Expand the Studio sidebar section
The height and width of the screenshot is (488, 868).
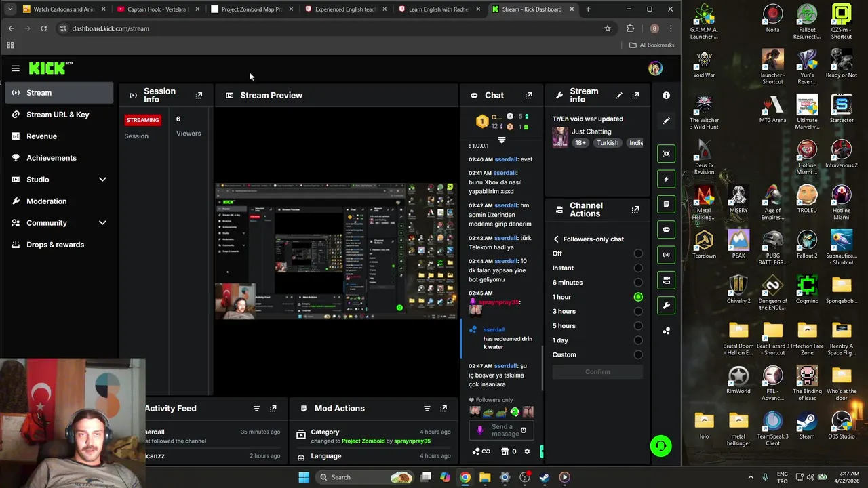[102, 180]
